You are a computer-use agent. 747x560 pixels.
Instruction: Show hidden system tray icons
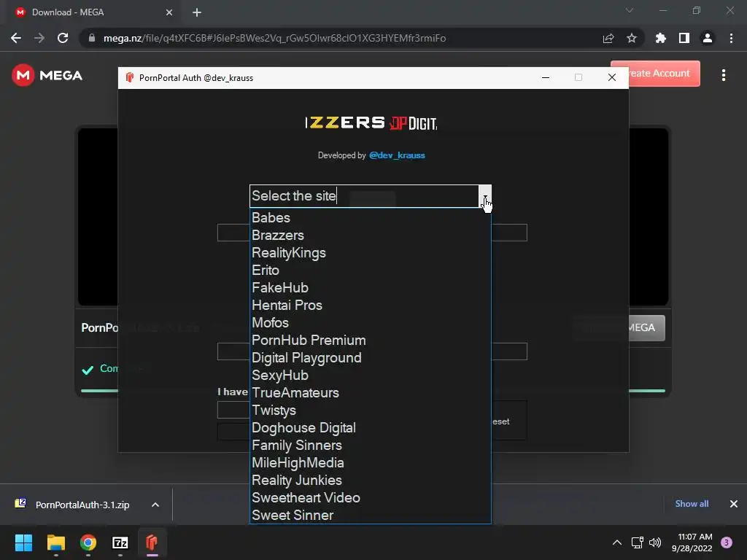pyautogui.click(x=617, y=542)
